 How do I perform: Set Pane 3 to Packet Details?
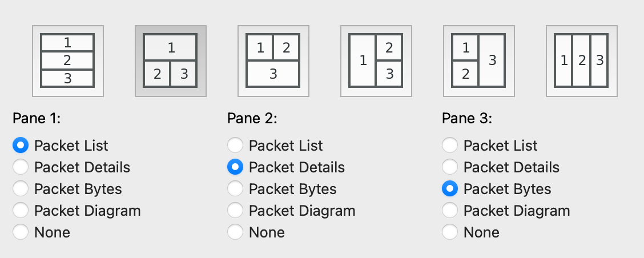coord(450,167)
